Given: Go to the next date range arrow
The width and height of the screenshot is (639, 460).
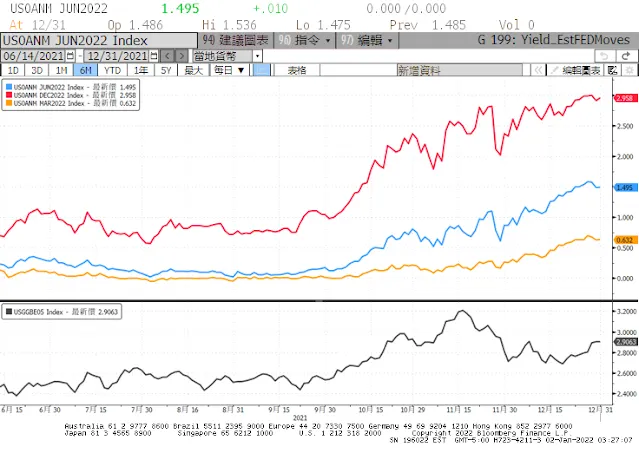Looking at the screenshot, I should click(182, 56).
